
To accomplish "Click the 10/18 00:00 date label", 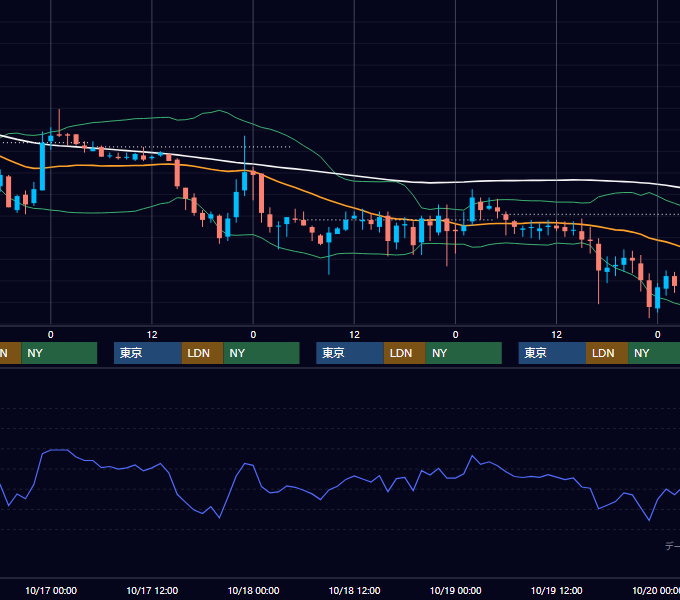I will (x=253, y=590).
